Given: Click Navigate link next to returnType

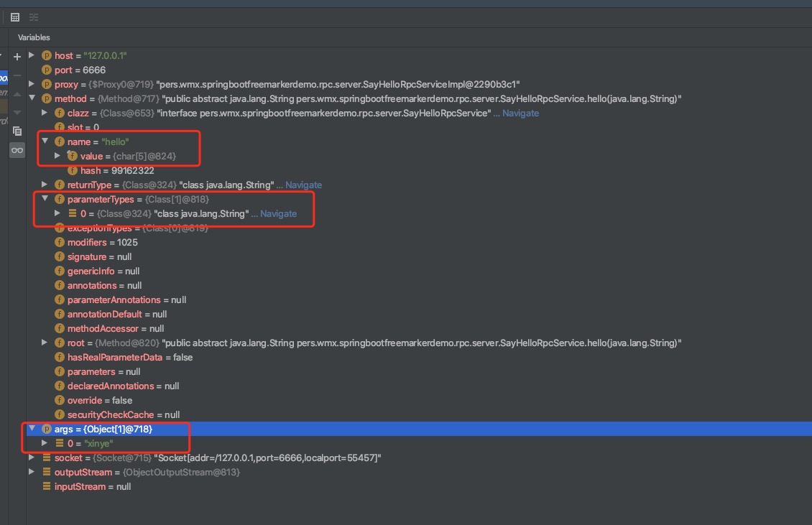Looking at the screenshot, I should 303,185.
